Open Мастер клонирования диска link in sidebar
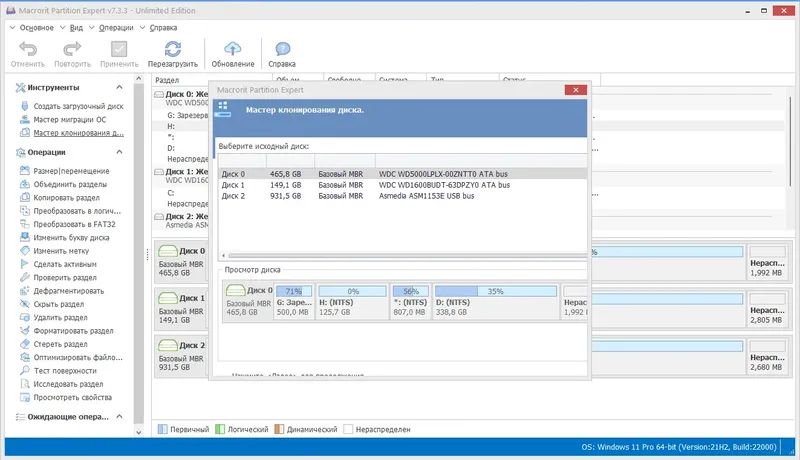The height and width of the screenshot is (460, 800). point(78,133)
